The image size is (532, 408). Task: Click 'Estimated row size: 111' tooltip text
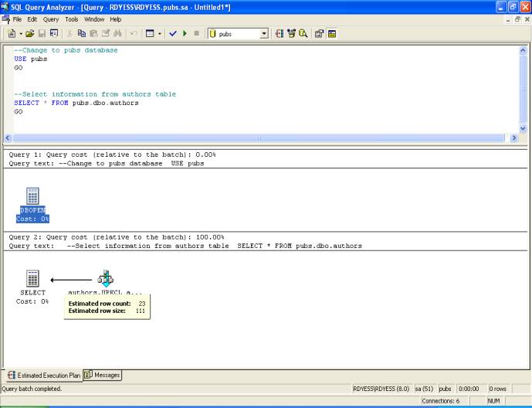coord(107,311)
